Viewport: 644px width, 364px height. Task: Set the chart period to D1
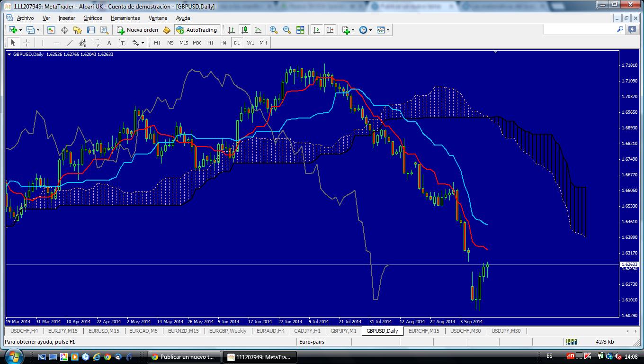237,43
